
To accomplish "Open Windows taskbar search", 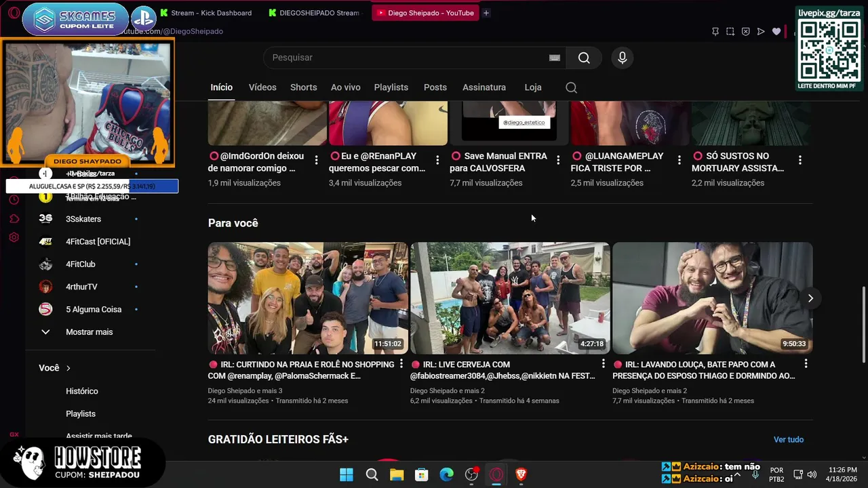I will 372,474.
